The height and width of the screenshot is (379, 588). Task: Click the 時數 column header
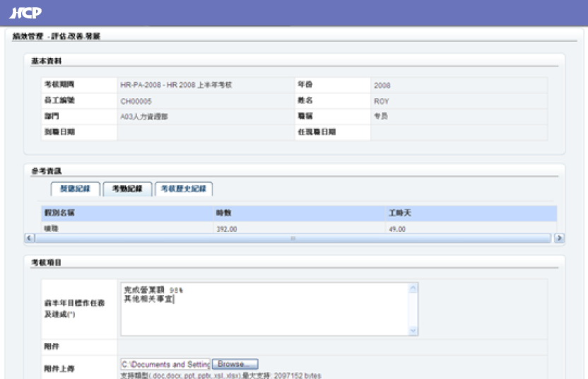pos(223,213)
